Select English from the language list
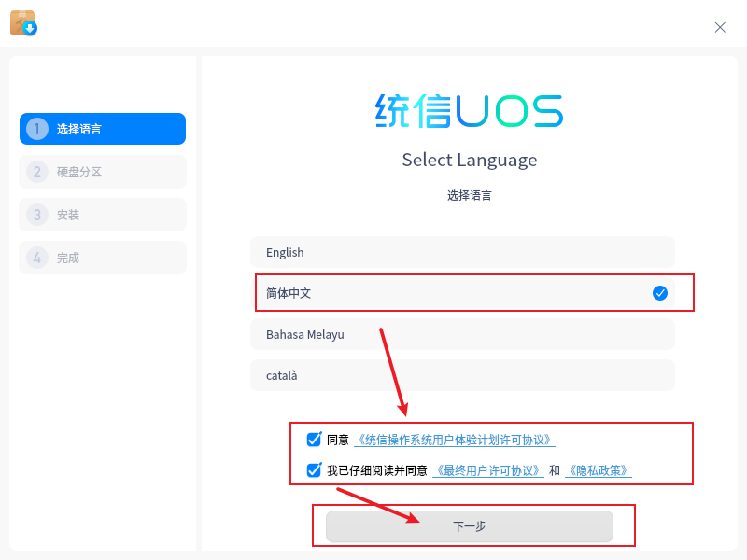 tap(462, 252)
